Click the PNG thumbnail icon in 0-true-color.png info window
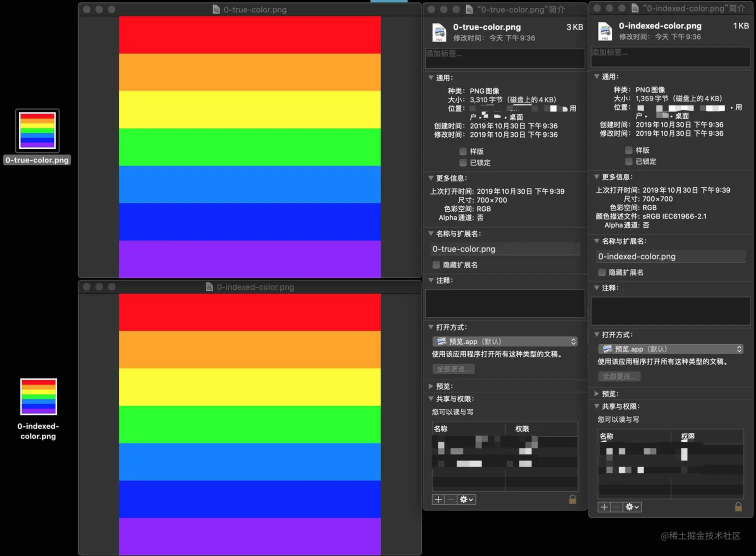 439,32
